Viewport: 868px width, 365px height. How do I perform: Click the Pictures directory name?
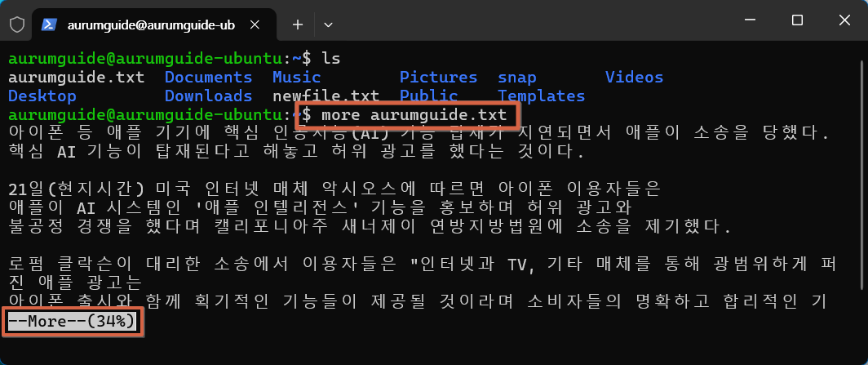(438, 77)
